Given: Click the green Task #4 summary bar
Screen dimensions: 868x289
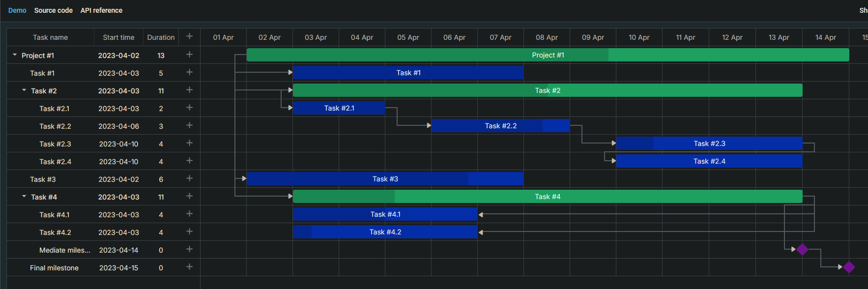Looking at the screenshot, I should click(x=547, y=197).
